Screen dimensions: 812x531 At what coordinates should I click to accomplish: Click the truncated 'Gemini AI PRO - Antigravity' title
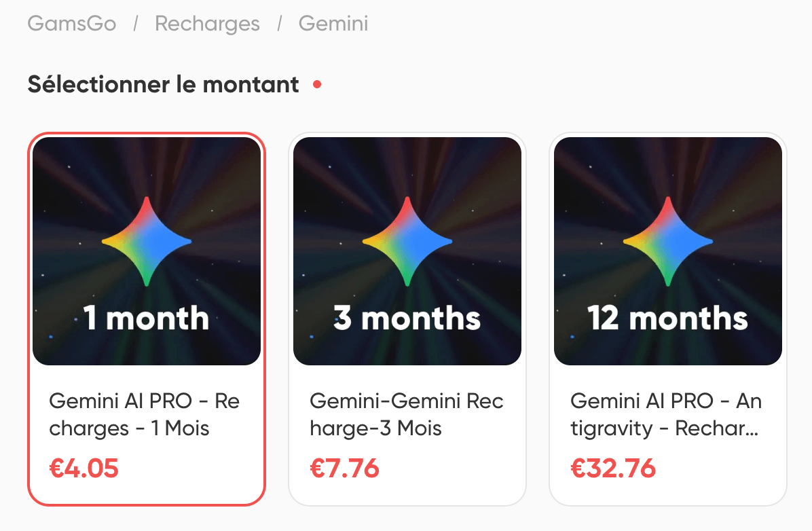[667, 414]
